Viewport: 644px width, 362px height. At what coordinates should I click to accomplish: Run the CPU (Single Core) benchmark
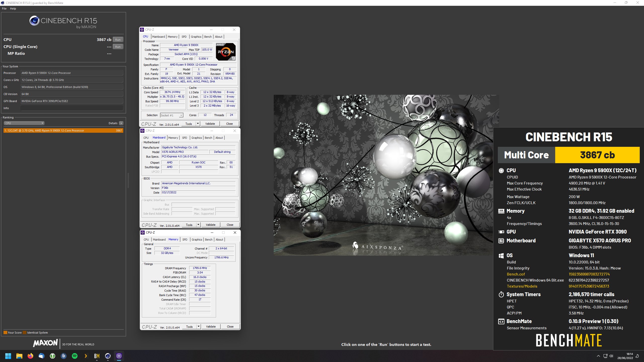pos(118,47)
